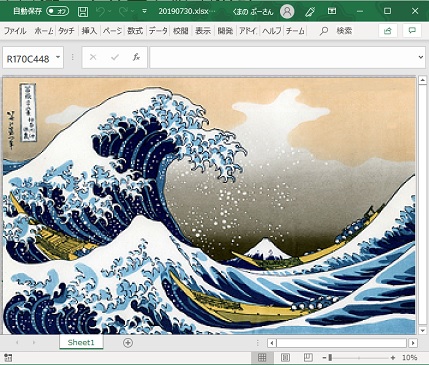Click the horizontal scrollbar left arrow
This screenshot has height=365, width=429.
(x=272, y=343)
